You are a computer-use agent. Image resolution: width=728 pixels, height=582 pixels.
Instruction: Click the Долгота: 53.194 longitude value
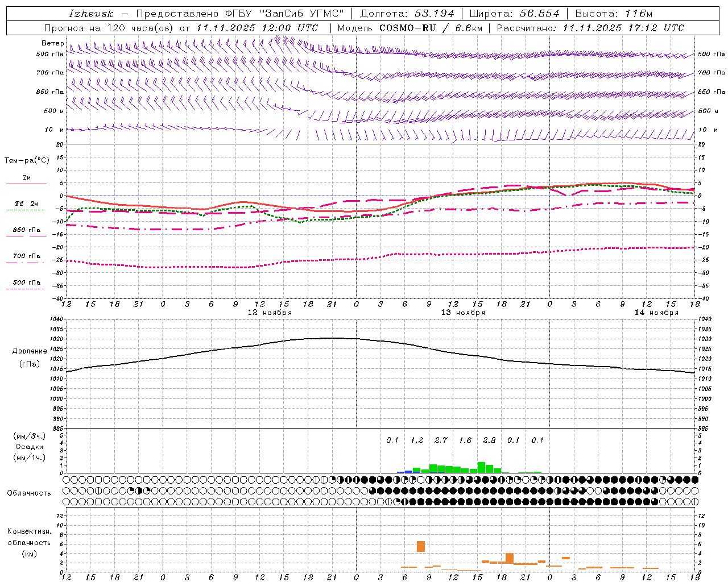click(407, 14)
